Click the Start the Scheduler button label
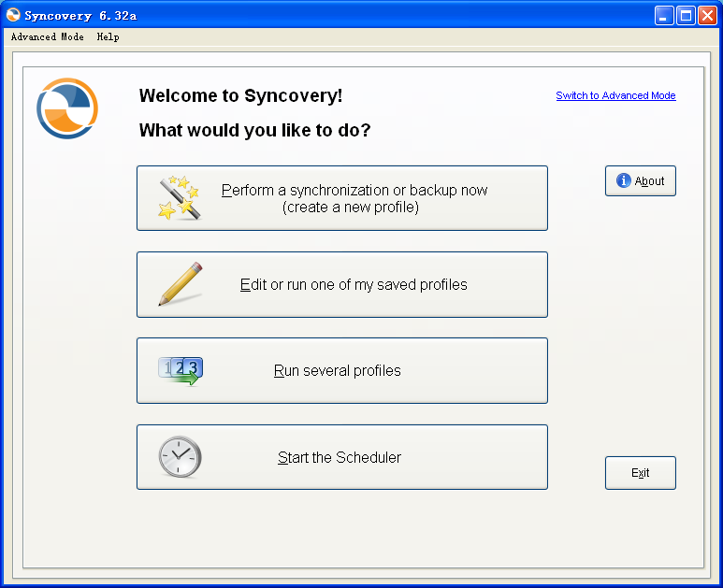Viewport: 723px width, 588px height. click(340, 457)
